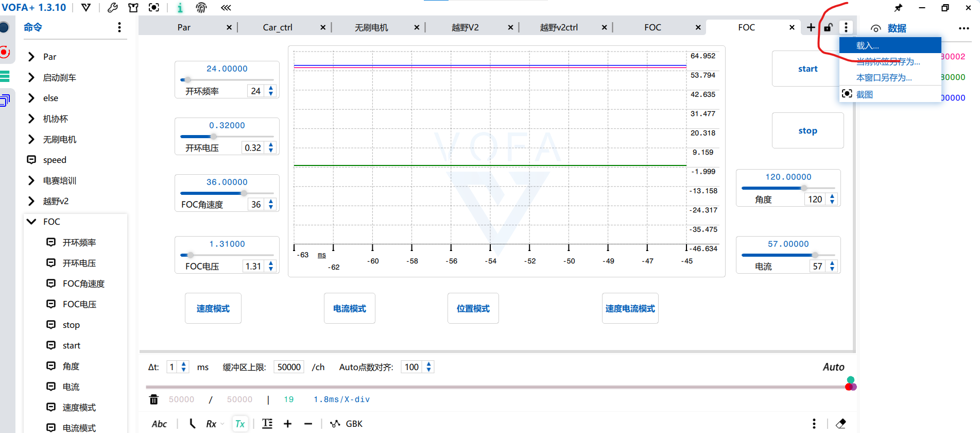
Task: Click the stop button
Action: tap(807, 130)
